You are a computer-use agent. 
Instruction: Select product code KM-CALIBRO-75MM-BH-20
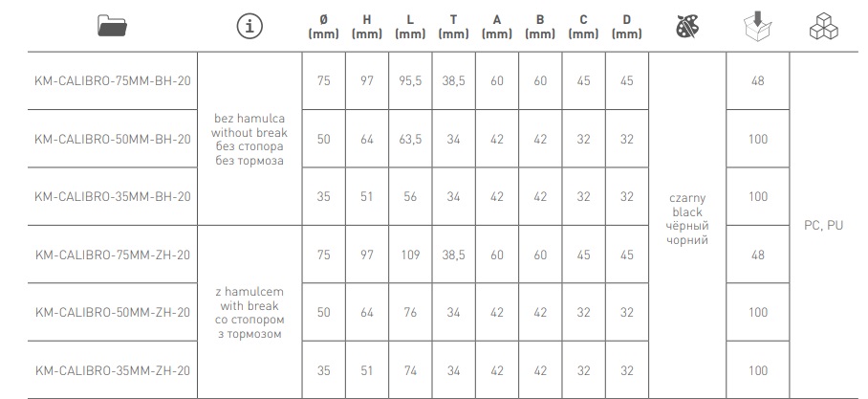tap(113, 81)
